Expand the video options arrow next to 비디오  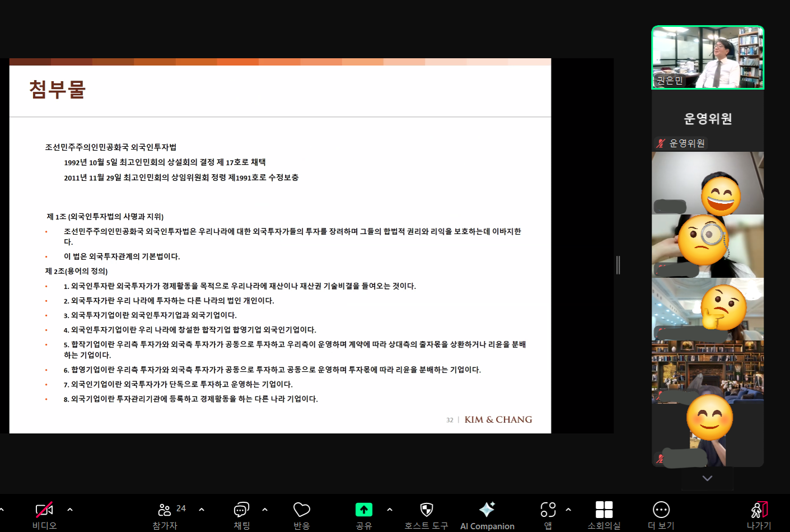[x=70, y=510]
